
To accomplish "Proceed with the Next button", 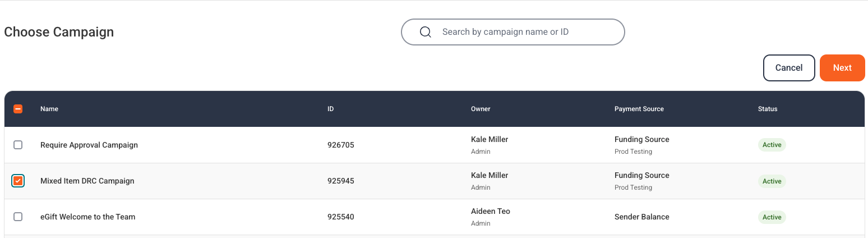I will pyautogui.click(x=842, y=68).
